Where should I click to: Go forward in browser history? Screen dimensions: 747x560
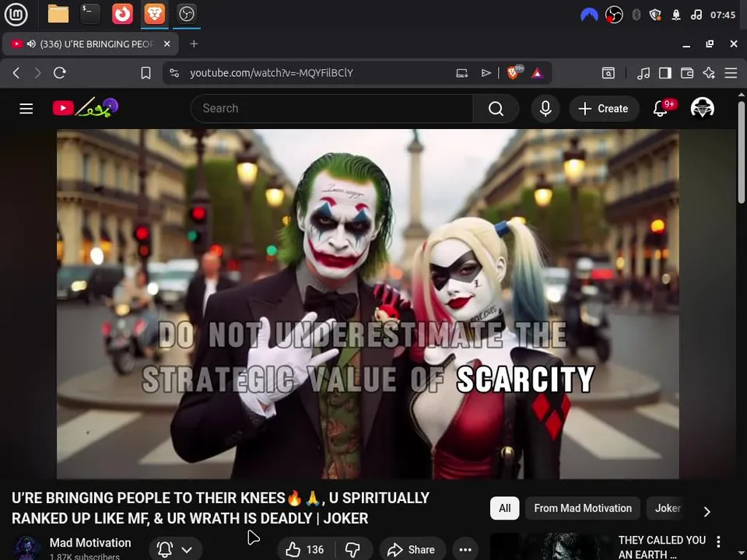(x=37, y=73)
